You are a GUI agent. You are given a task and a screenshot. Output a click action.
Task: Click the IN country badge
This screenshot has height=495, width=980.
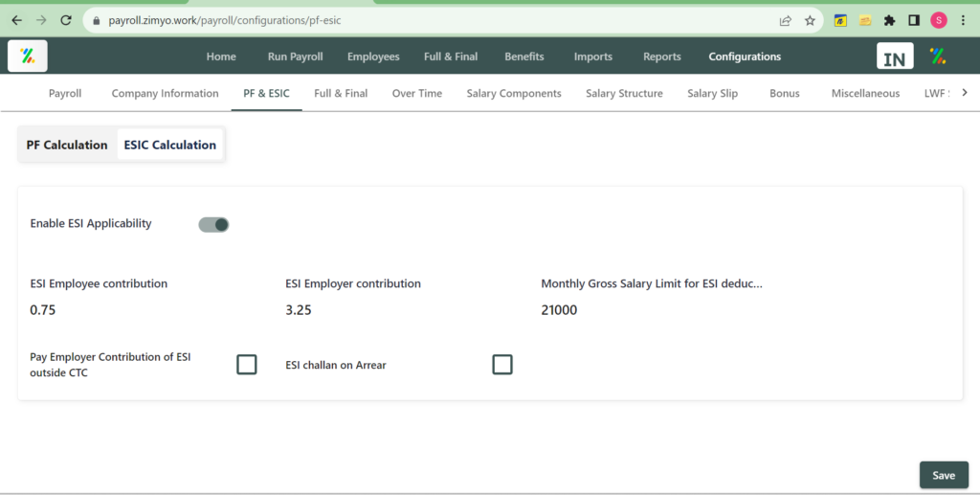(895, 56)
